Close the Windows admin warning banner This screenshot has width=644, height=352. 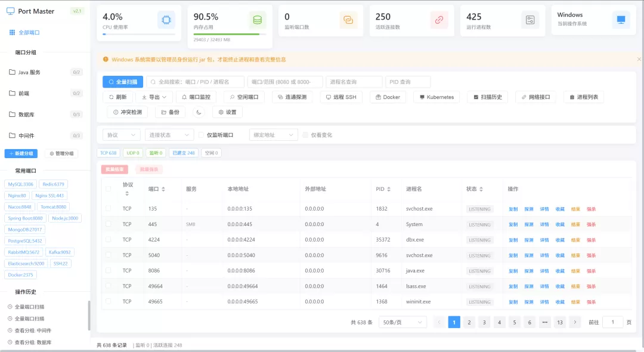639,60
